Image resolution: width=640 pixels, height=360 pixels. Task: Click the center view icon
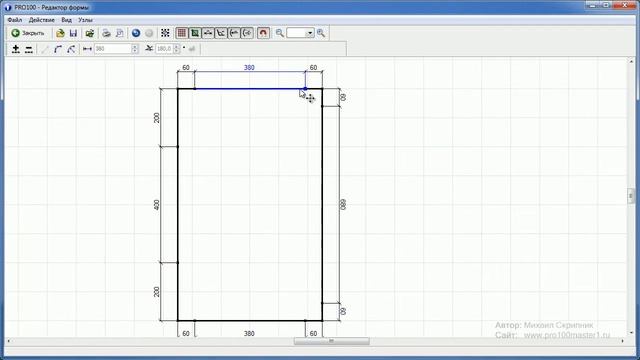tap(165, 33)
